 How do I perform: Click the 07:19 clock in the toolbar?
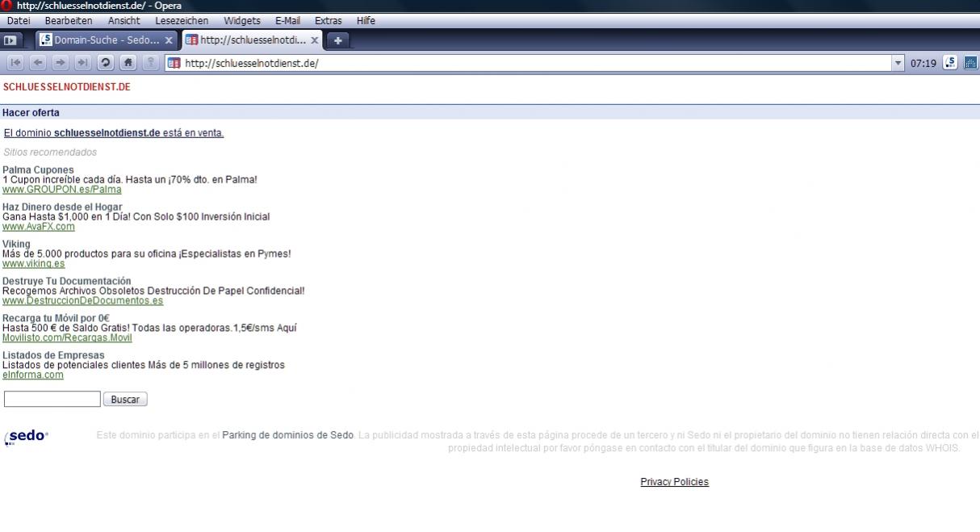point(923,63)
